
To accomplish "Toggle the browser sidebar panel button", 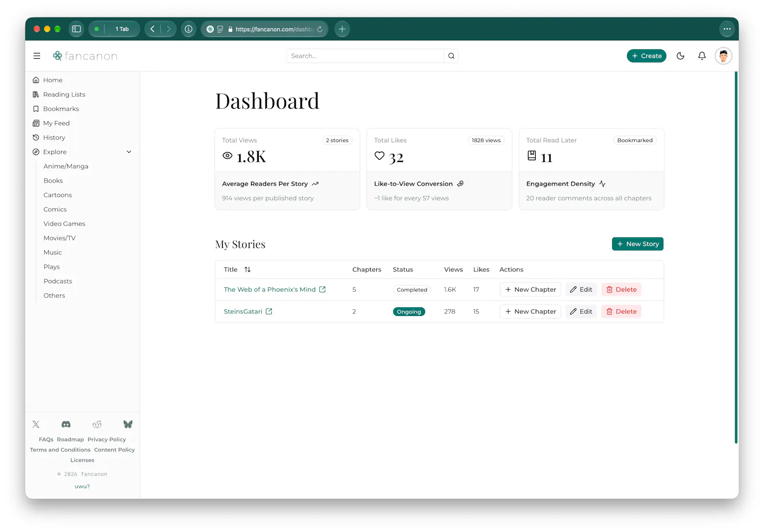I will coord(76,29).
